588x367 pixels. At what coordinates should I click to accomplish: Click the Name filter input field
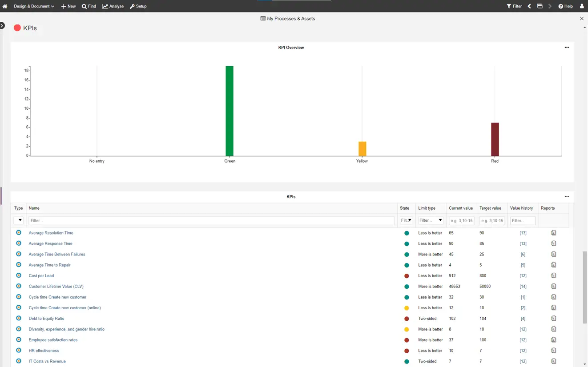click(x=211, y=220)
